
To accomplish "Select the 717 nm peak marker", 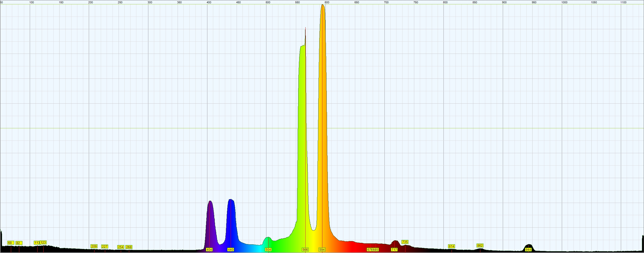I will click(x=394, y=250).
